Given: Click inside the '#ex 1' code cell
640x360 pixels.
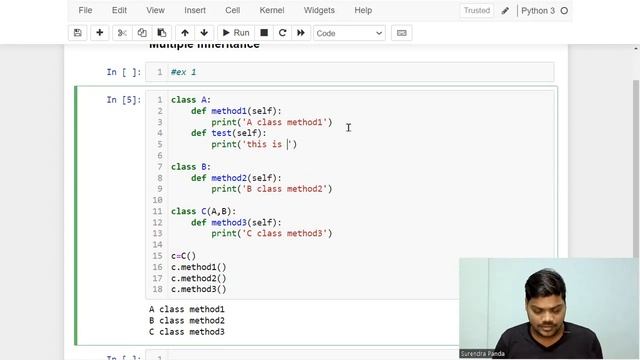Looking at the screenshot, I should (349, 72).
